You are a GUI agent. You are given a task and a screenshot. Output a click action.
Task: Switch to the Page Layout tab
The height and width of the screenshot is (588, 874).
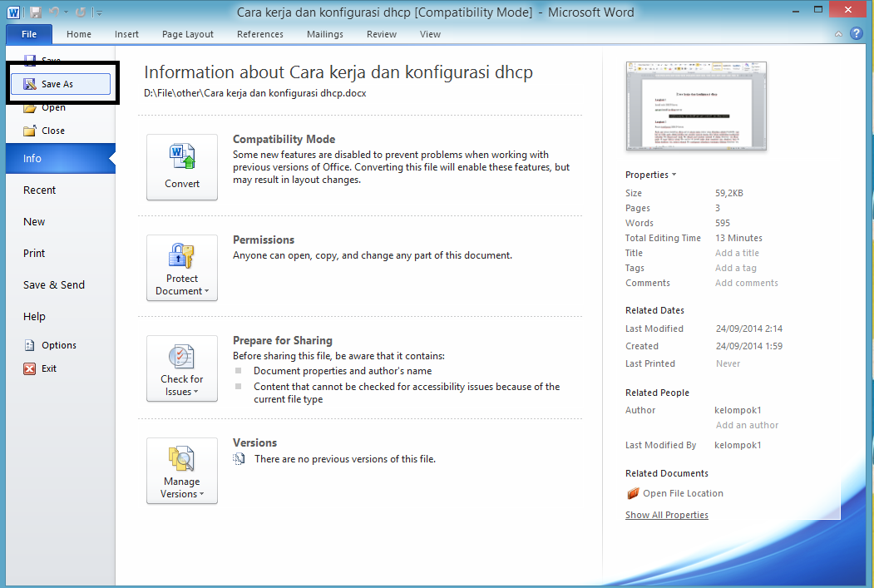click(188, 34)
